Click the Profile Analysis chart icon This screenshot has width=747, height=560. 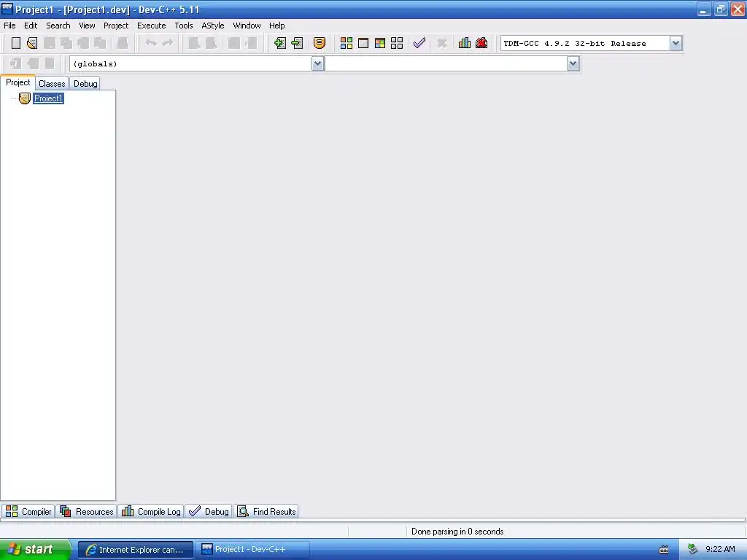point(465,43)
